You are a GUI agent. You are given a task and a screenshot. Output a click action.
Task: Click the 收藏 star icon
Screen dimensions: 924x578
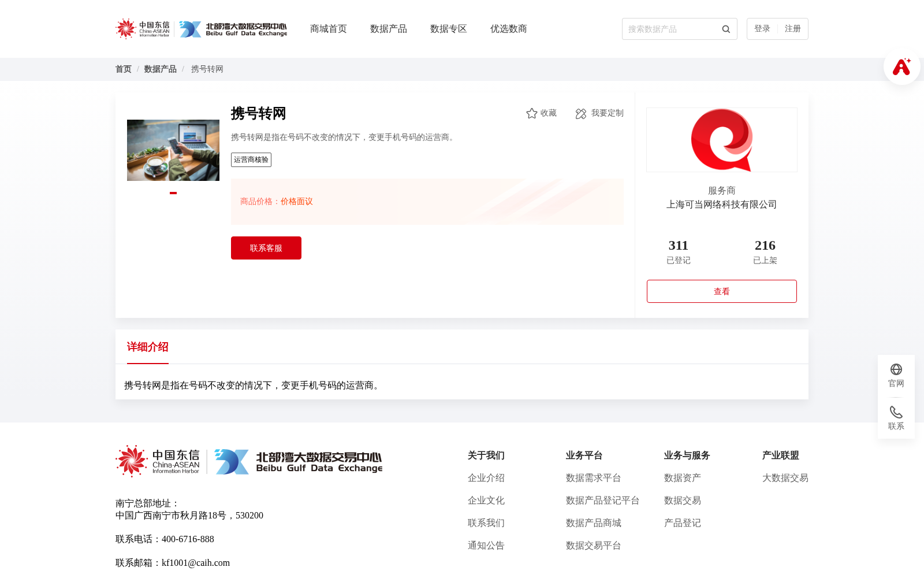tap(532, 113)
